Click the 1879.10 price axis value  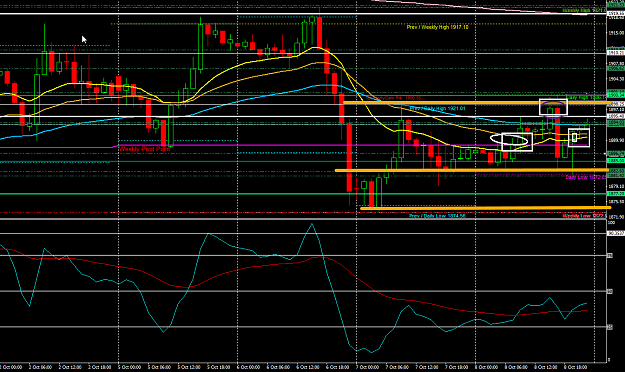tap(616, 186)
